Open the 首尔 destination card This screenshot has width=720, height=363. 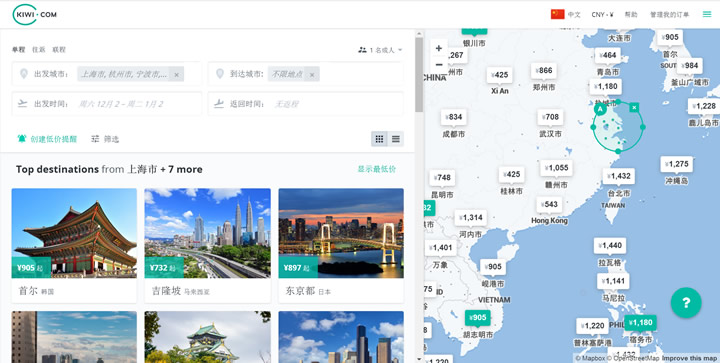(74, 246)
